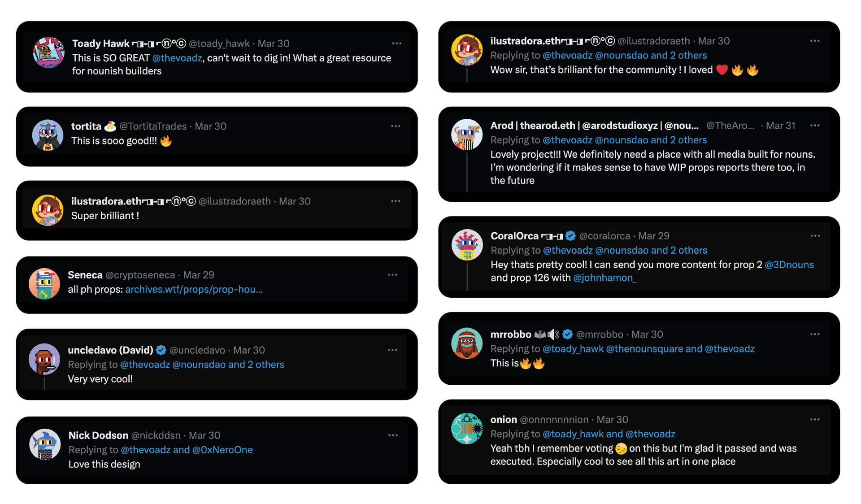
Task: Click CoralOrca's profile avatar
Action: click(467, 245)
